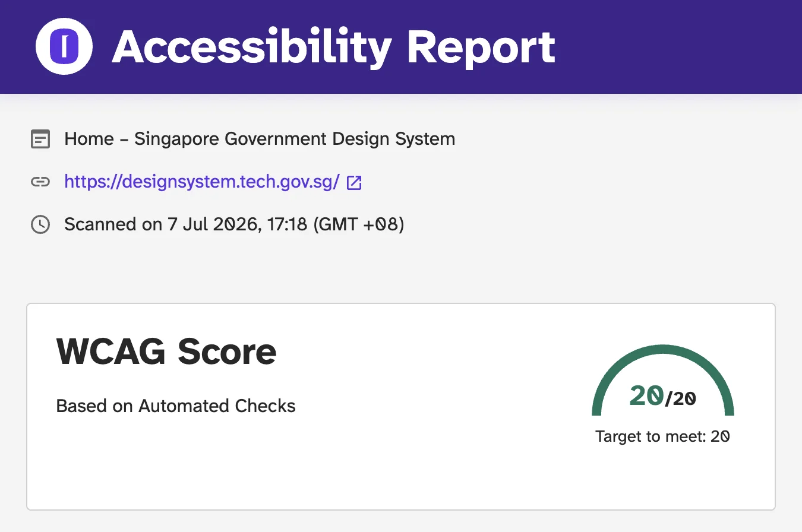Viewport: 802px width, 532px height.
Task: Click the WCAG Score heading
Action: click(x=166, y=351)
